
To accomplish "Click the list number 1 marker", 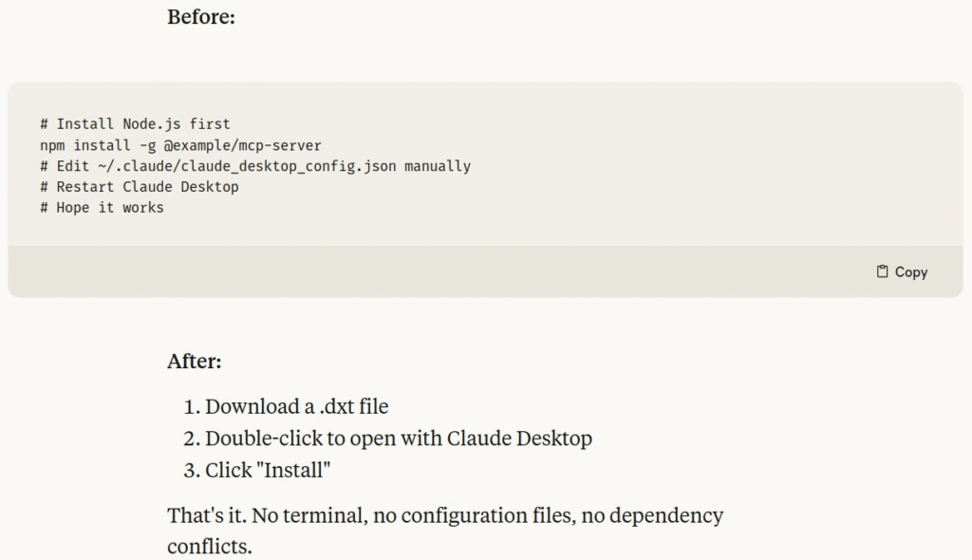I will coord(192,406).
